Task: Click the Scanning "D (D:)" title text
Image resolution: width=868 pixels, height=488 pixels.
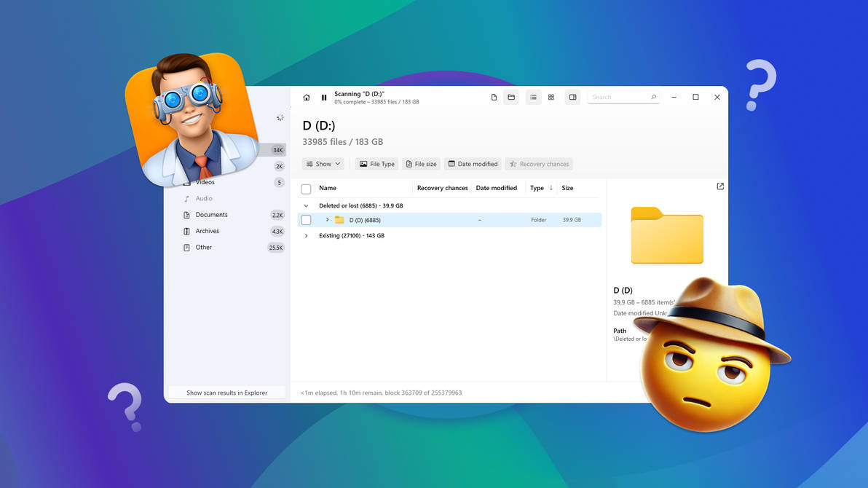Action: click(x=359, y=94)
